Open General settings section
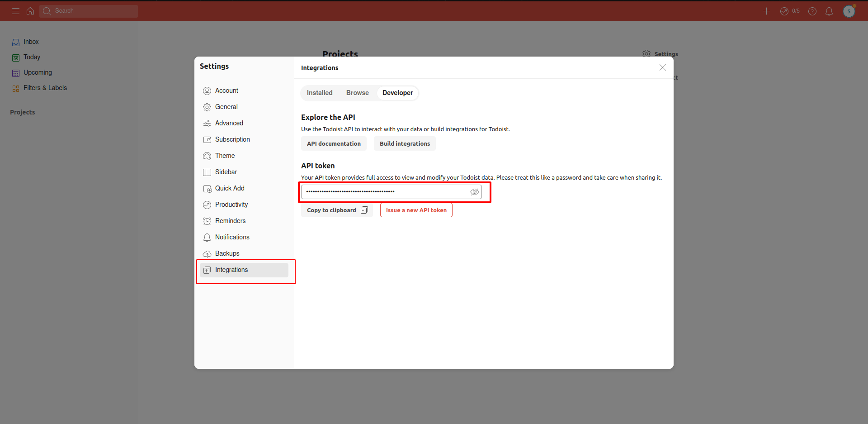This screenshot has height=424, width=868. tap(244, 107)
